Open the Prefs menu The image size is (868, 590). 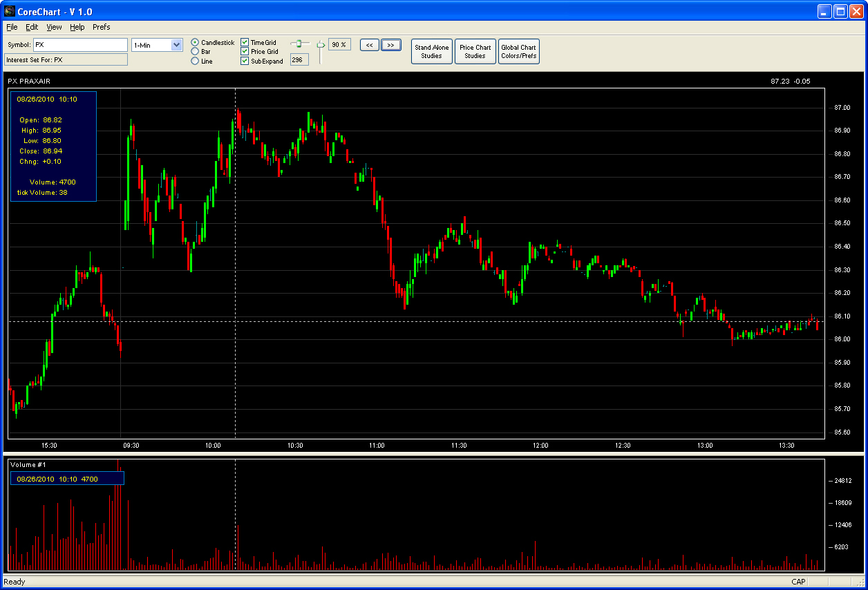pyautogui.click(x=102, y=27)
